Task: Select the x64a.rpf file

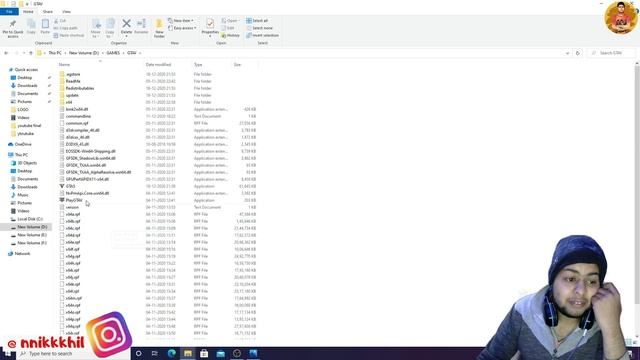Action: (x=73, y=214)
